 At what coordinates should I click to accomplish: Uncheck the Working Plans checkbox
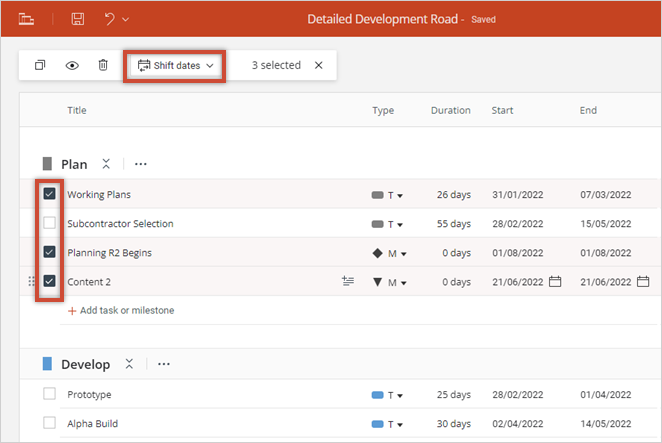point(49,194)
